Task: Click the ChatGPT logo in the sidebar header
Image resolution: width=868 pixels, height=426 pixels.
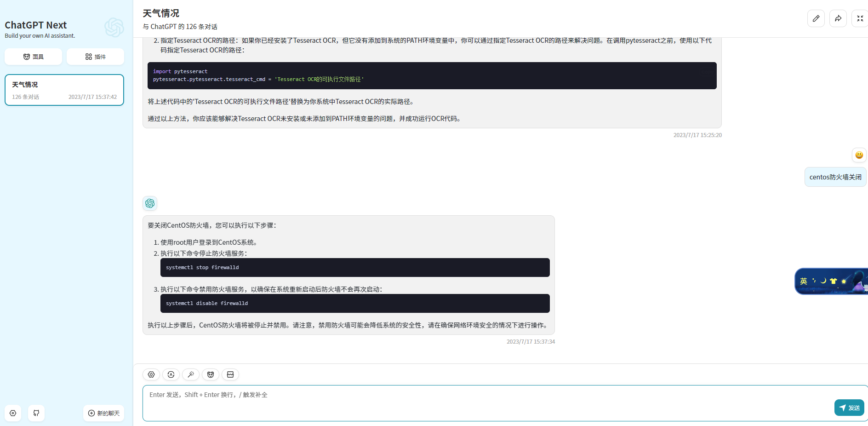Action: (114, 28)
